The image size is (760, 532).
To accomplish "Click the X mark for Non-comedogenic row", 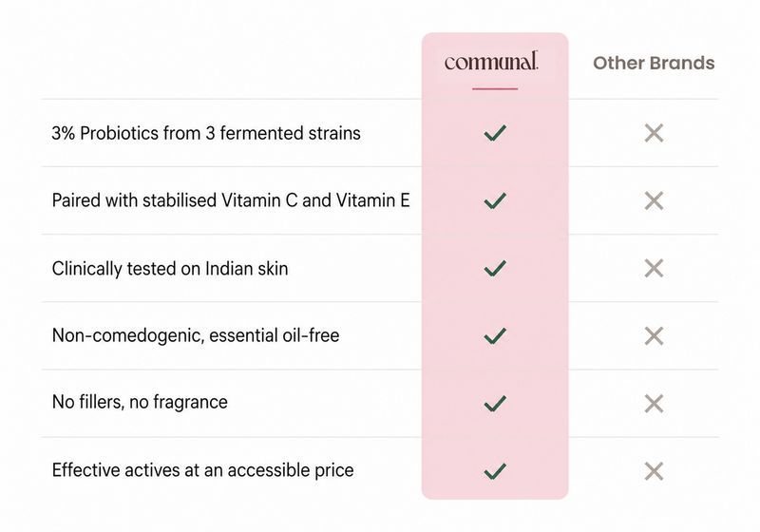I will [654, 335].
